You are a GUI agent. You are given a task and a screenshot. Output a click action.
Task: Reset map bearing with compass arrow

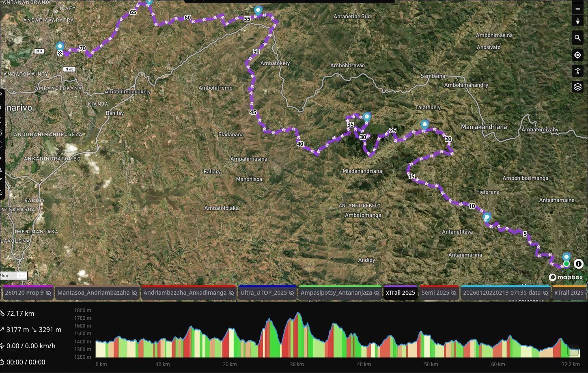click(577, 21)
